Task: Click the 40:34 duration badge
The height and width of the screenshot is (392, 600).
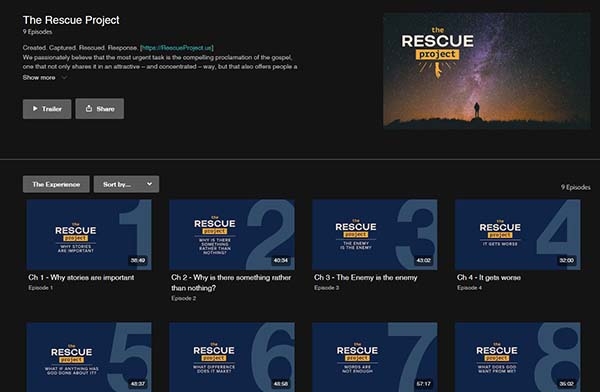Action: [x=280, y=260]
